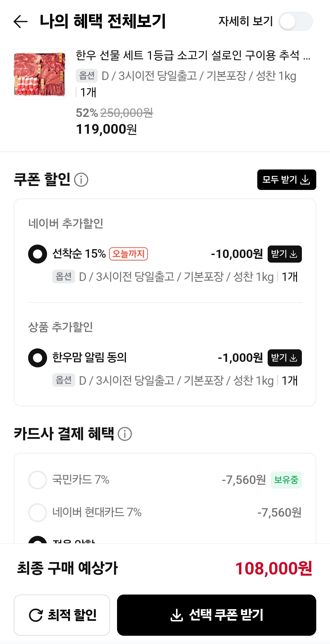Download the 선착순 15% coupon via 받기

point(284,254)
